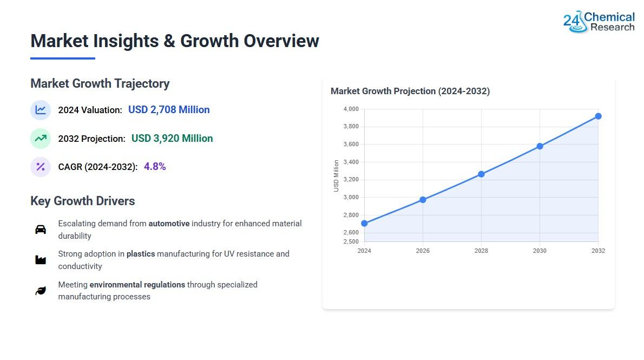Click the car icon for automotive demand
This screenshot has height=360, width=644.
[x=41, y=230]
